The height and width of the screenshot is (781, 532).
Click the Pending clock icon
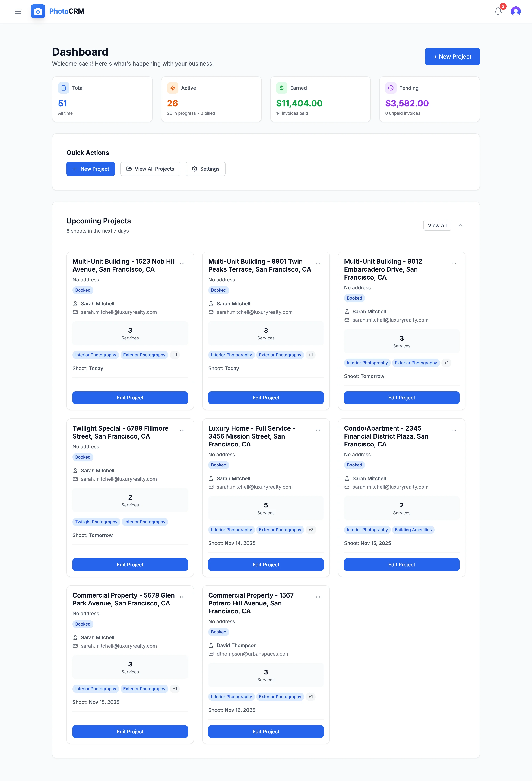(391, 88)
